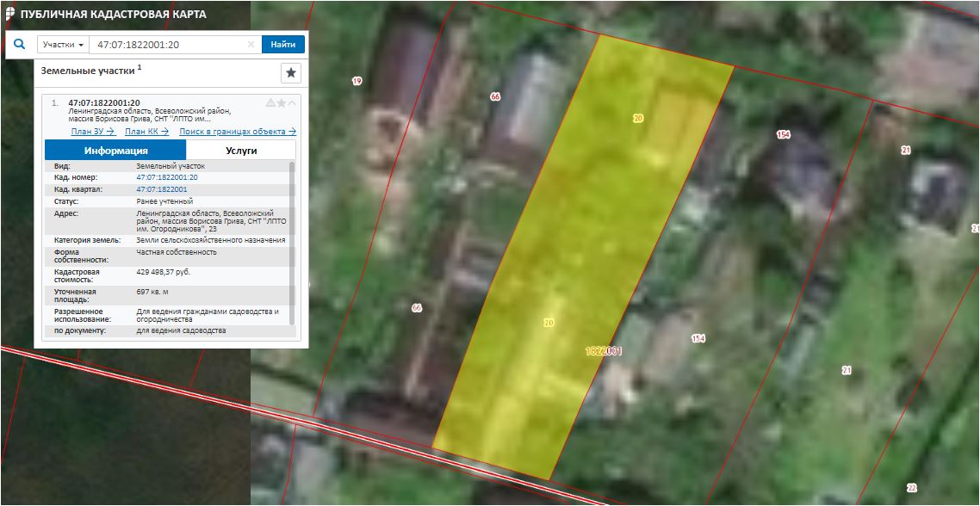The image size is (980, 506).
Task: Open favorites with the star button
Action: click(291, 73)
